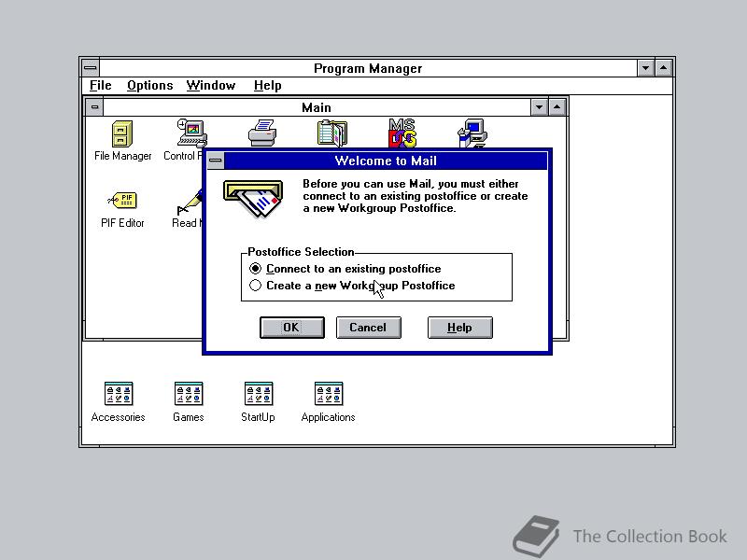
Task: Maximize the Main group window
Action: click(x=557, y=107)
